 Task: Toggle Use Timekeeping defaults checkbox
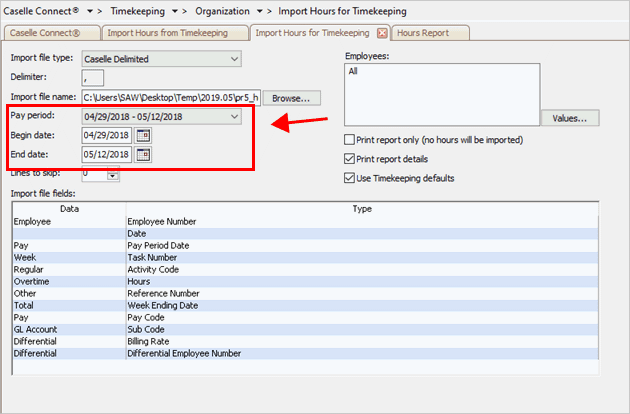tap(349, 178)
